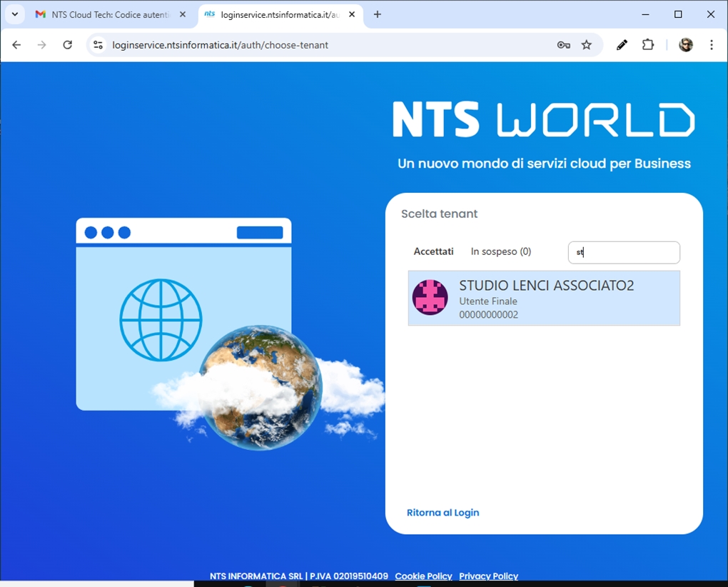Switch to the In sospeso (0) tab

[x=501, y=251]
